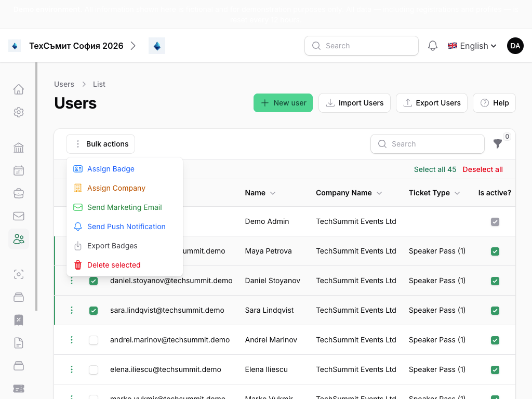Screen dimensions: 532x399
Task: Click the Export Users button
Action: tap(432, 103)
